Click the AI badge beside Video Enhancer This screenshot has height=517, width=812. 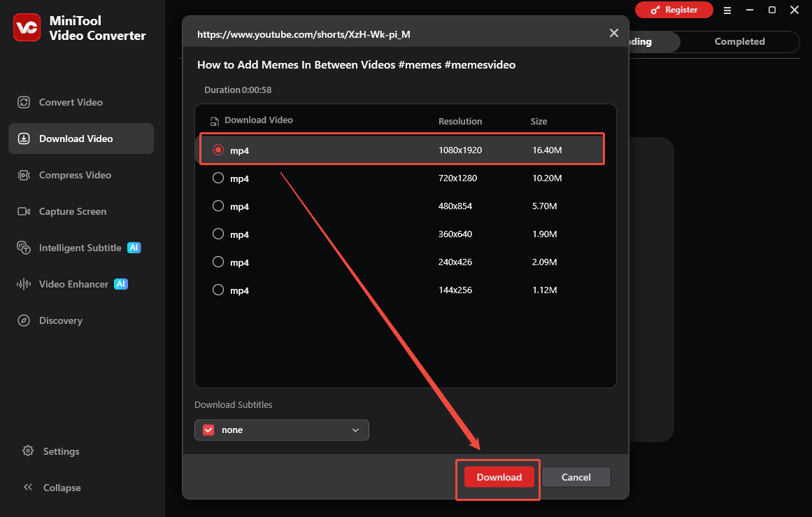pyautogui.click(x=121, y=284)
